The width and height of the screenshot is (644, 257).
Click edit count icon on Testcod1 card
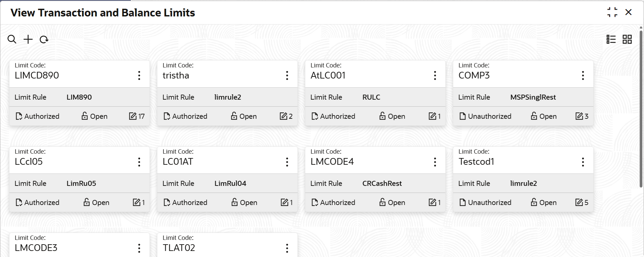tap(579, 202)
